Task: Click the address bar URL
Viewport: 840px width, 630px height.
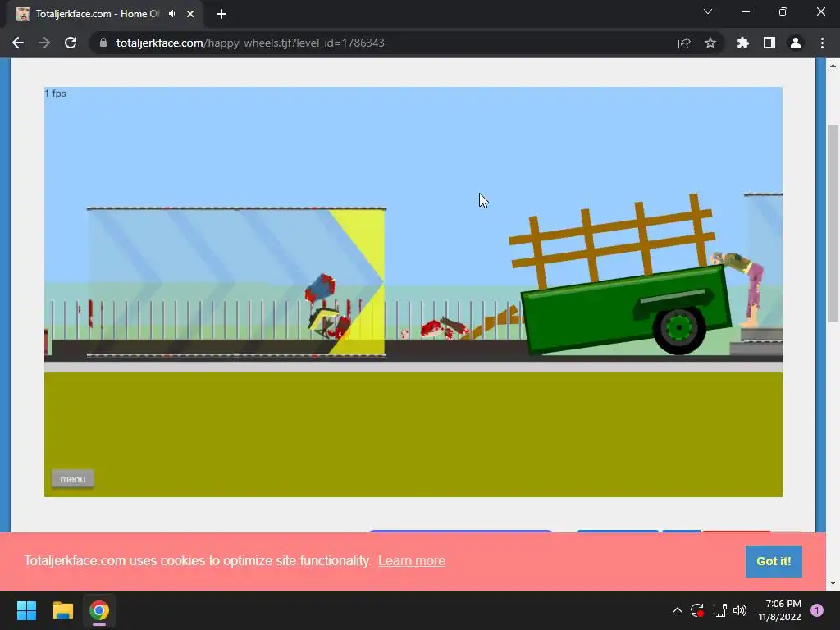Action: 250,43
